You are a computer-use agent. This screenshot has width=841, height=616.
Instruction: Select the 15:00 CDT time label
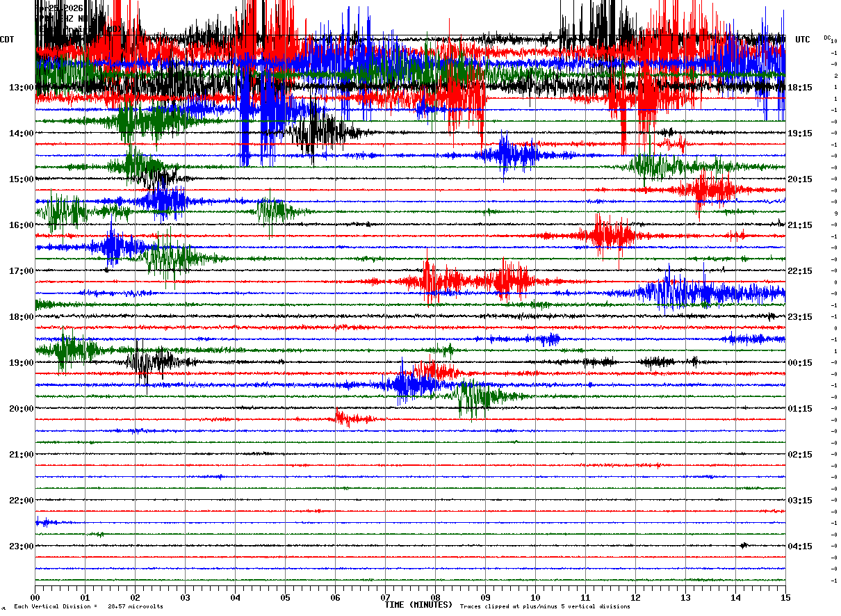click(22, 179)
